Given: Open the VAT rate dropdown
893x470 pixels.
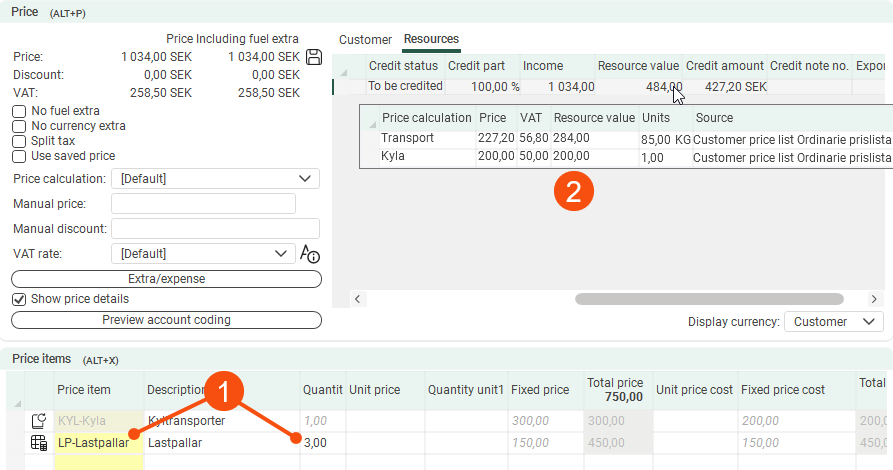Looking at the screenshot, I should tap(202, 254).
